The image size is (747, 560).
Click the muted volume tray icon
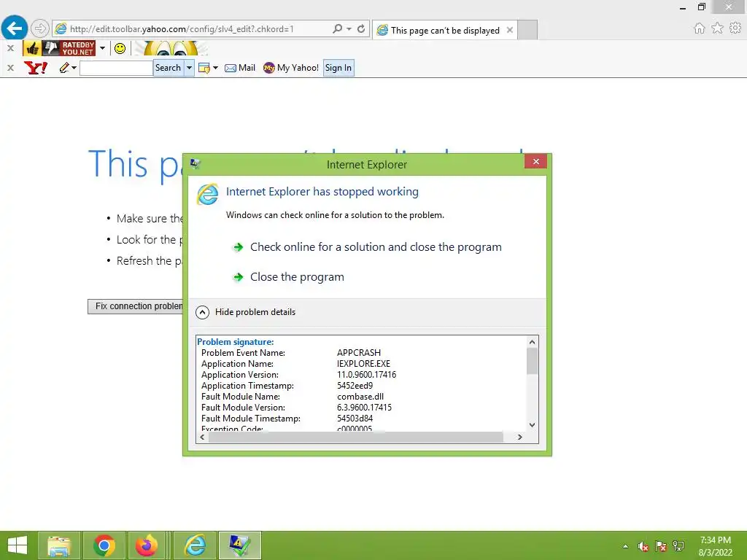643,546
